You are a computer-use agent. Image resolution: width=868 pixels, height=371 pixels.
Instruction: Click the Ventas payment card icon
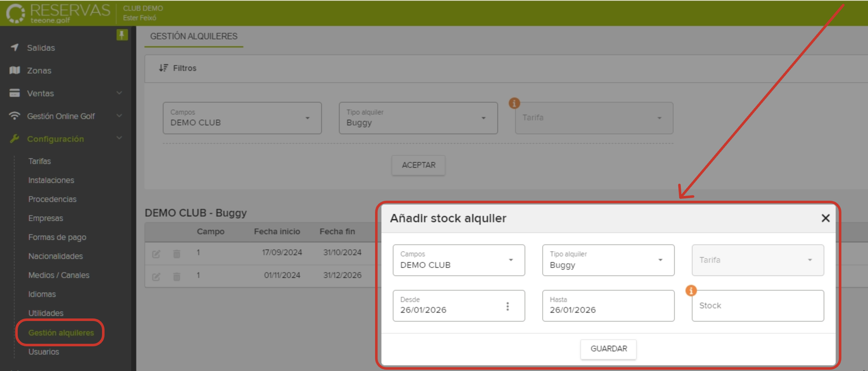[14, 93]
